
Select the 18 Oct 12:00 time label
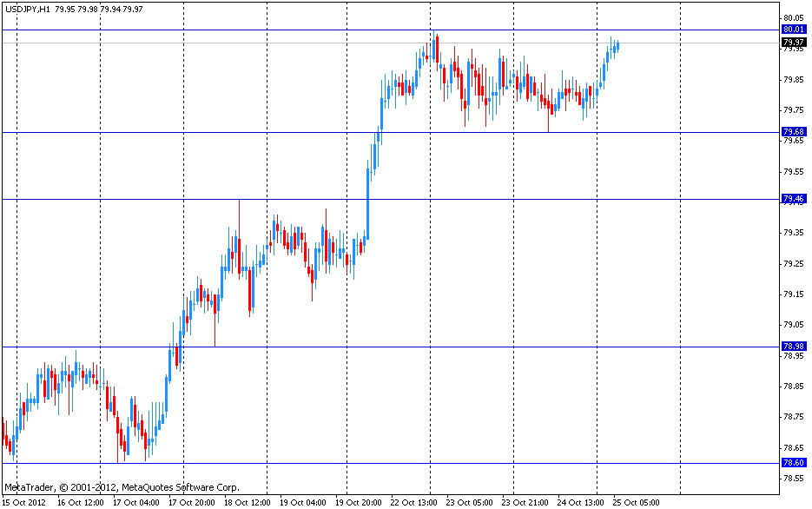coord(248,502)
